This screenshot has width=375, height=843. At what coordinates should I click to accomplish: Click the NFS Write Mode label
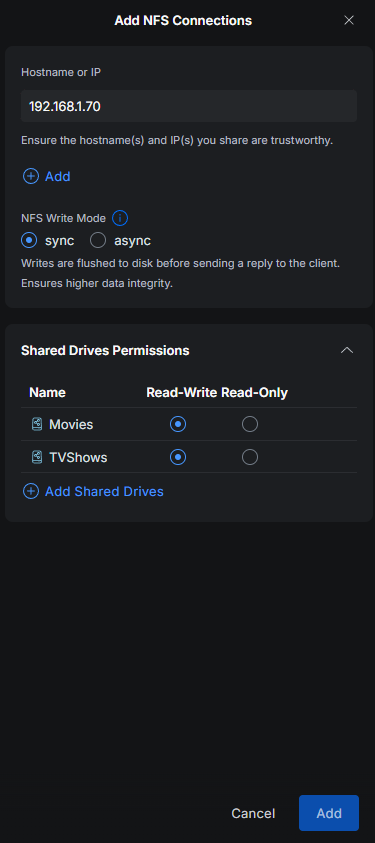click(63, 218)
